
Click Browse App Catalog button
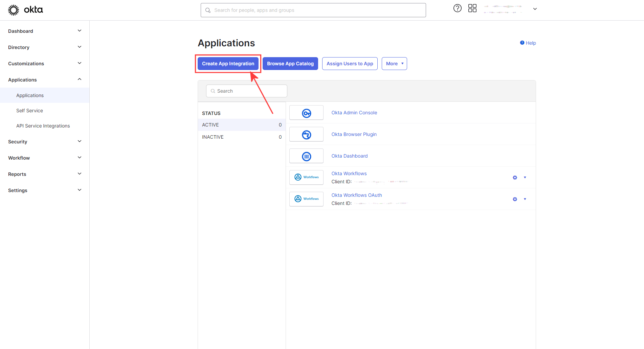[x=290, y=64]
